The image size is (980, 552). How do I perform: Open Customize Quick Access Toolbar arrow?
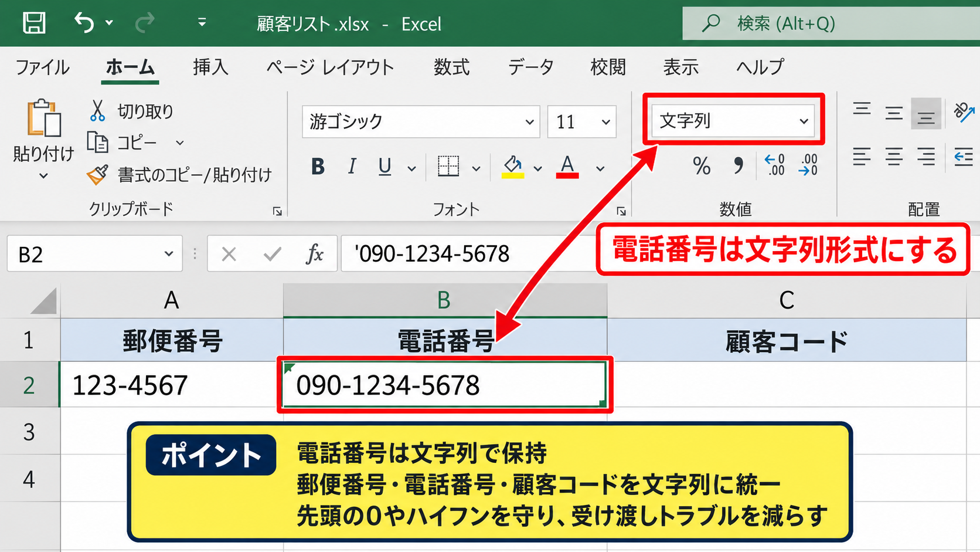[x=202, y=23]
